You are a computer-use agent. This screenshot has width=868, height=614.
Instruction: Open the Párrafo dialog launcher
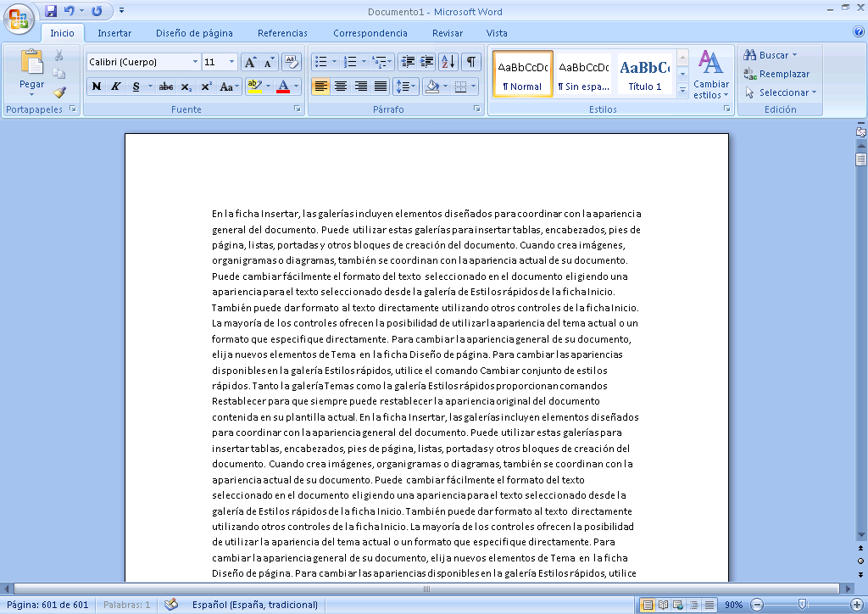(x=476, y=109)
